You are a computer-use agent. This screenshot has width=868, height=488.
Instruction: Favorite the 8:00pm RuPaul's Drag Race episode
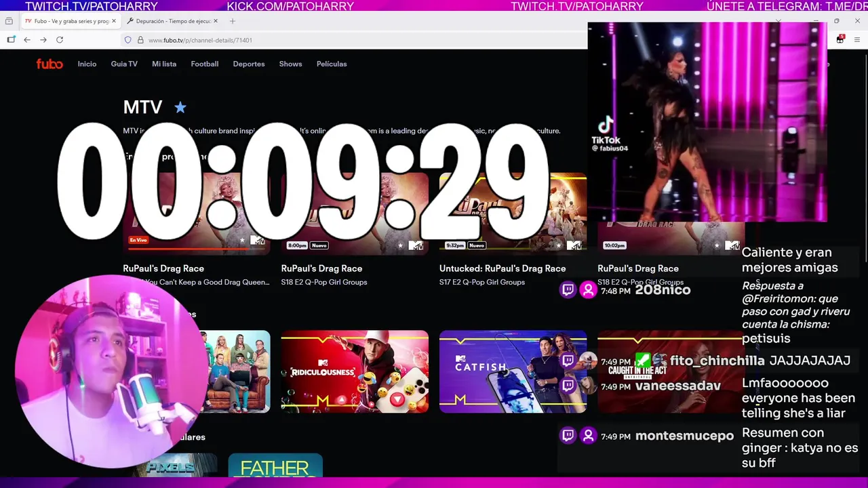click(400, 245)
